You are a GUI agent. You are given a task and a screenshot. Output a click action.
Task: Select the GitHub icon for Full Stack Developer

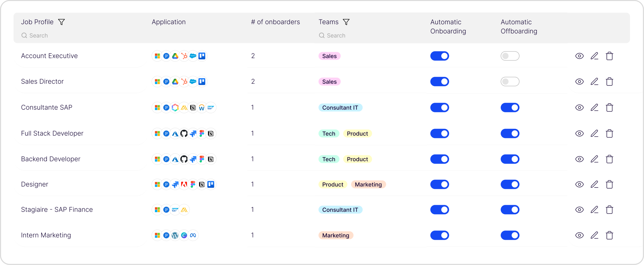[184, 133]
